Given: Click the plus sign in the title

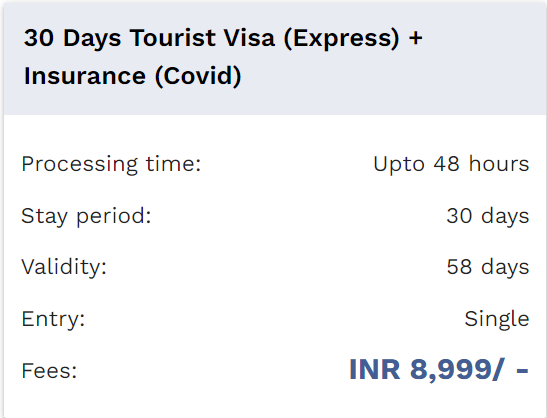Looking at the screenshot, I should pyautogui.click(x=415, y=38).
